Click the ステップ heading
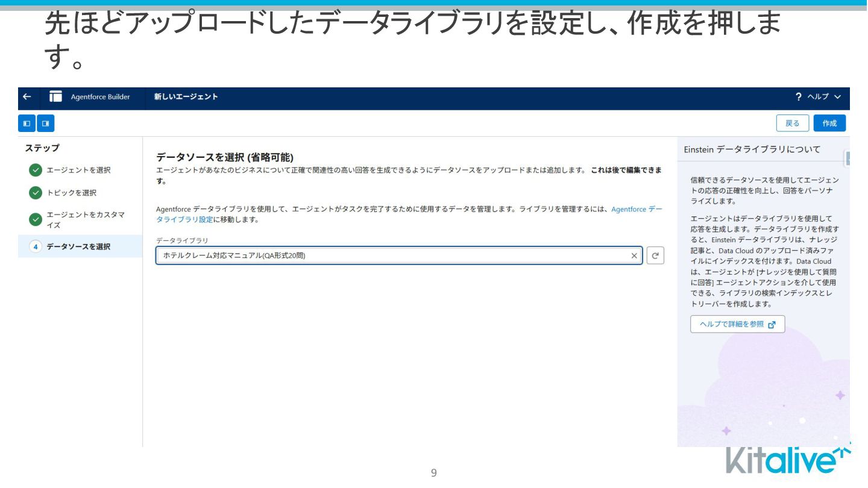Viewport: 868px width, 488px height. click(42, 148)
